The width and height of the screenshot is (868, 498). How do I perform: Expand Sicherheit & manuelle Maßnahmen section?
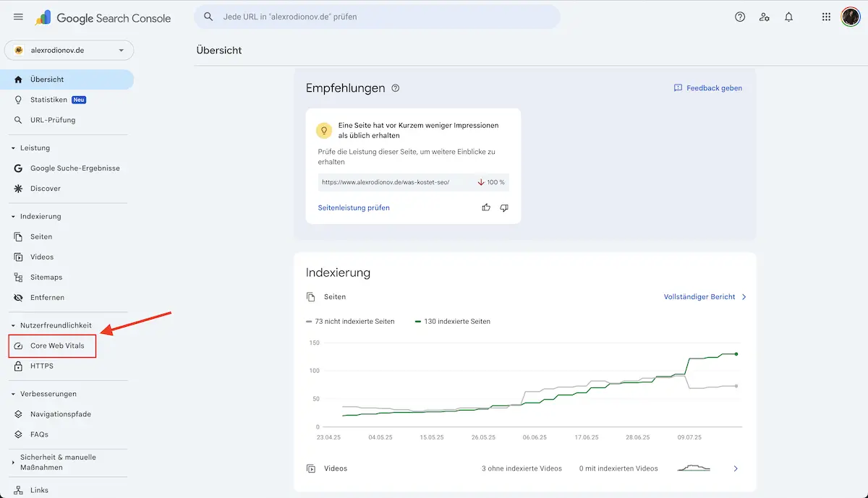click(13, 463)
